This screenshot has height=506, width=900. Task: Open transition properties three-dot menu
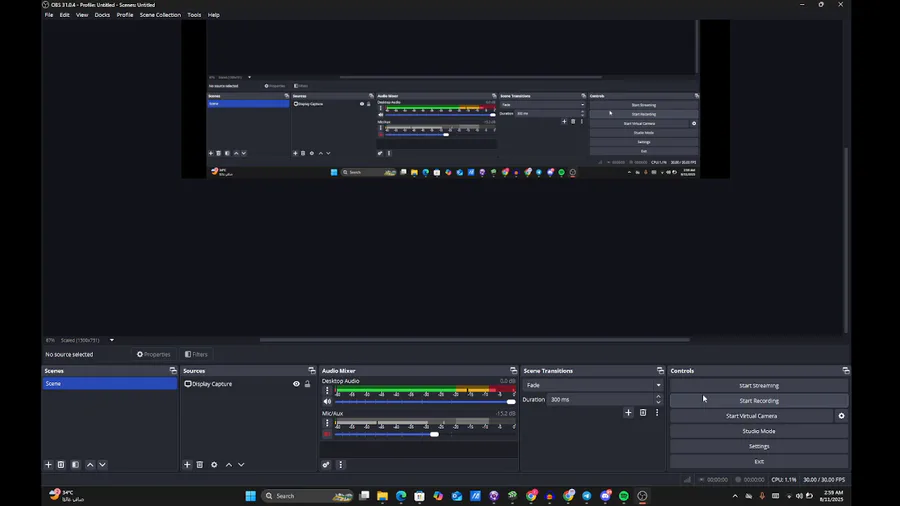point(657,412)
